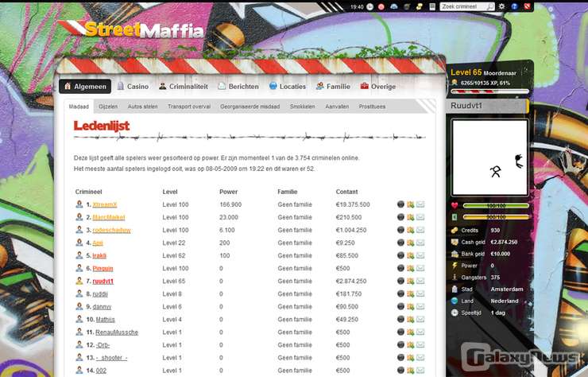Open player Irakli's profile link
This screenshot has height=377, width=588.
99,256
